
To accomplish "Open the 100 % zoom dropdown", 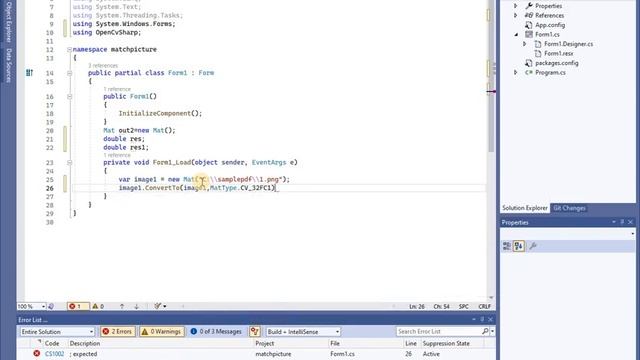I will tap(43, 306).
